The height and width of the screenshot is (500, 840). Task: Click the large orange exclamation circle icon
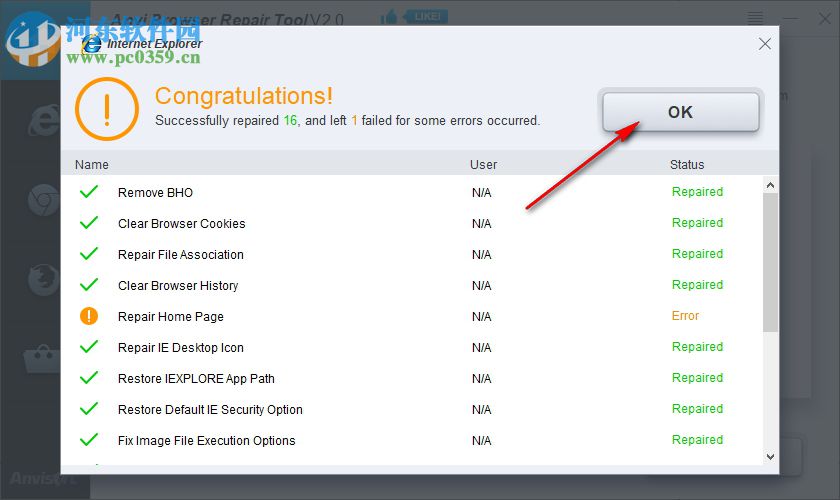click(x=107, y=109)
